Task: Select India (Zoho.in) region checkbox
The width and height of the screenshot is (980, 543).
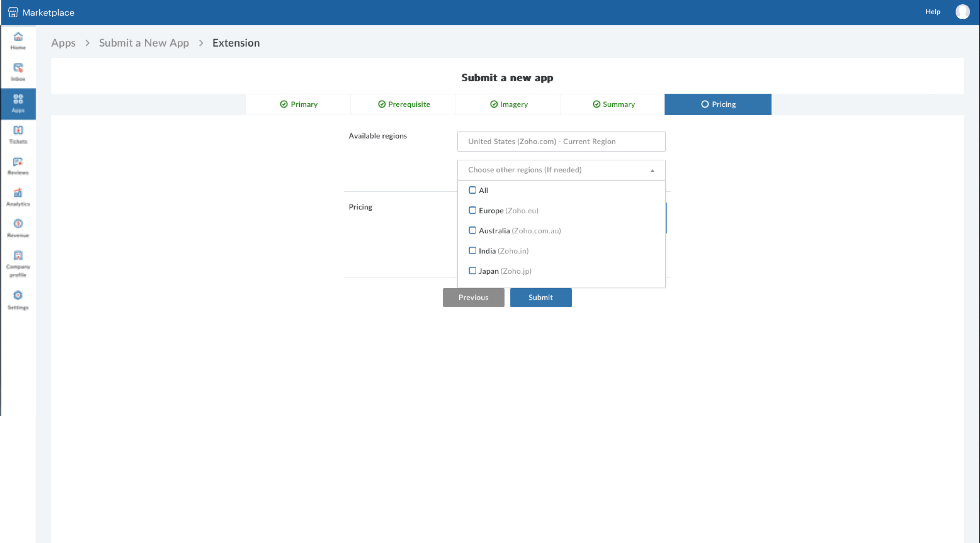Action: click(472, 250)
